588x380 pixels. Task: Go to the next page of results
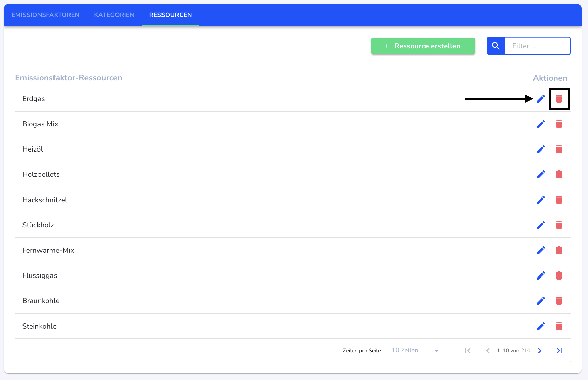540,351
